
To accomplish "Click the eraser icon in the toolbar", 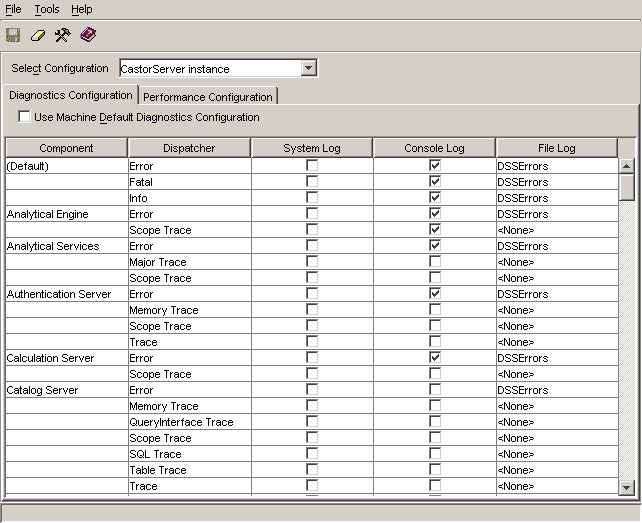I will tap(38, 35).
